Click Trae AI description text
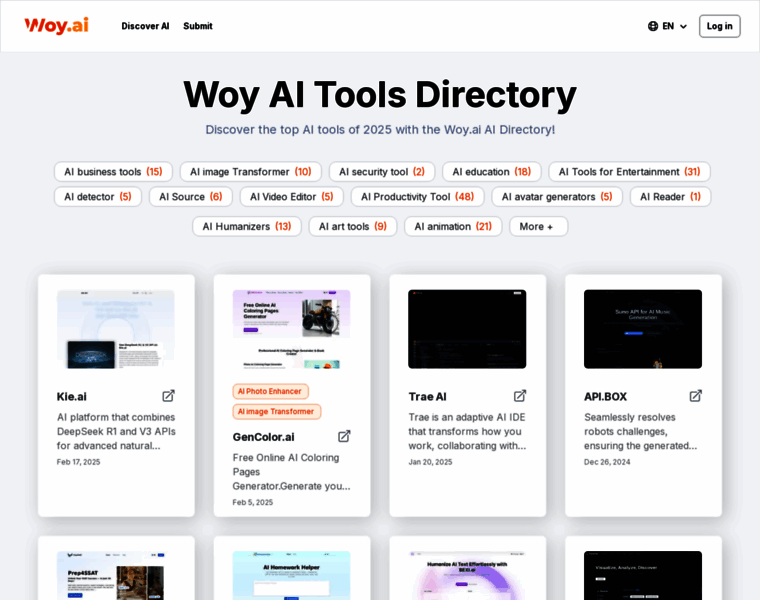The image size is (760, 600). click(467, 431)
